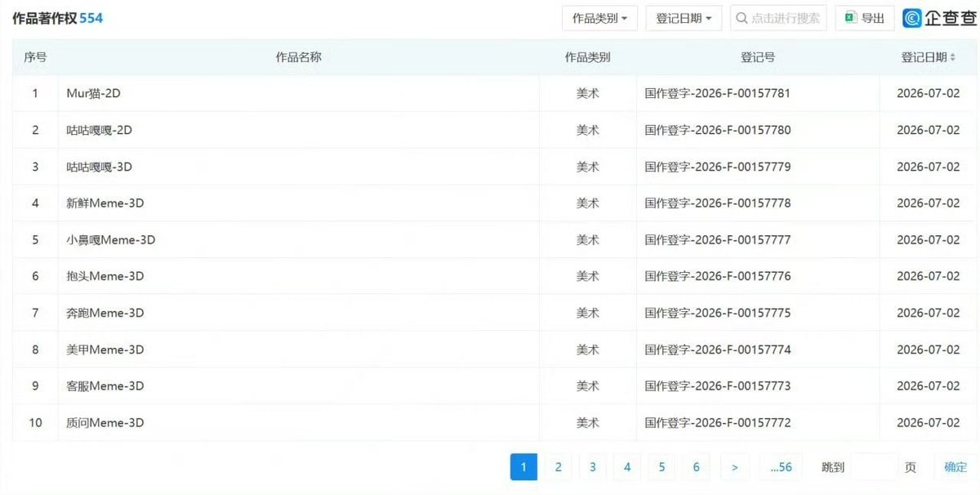Go to page 2

click(558, 467)
